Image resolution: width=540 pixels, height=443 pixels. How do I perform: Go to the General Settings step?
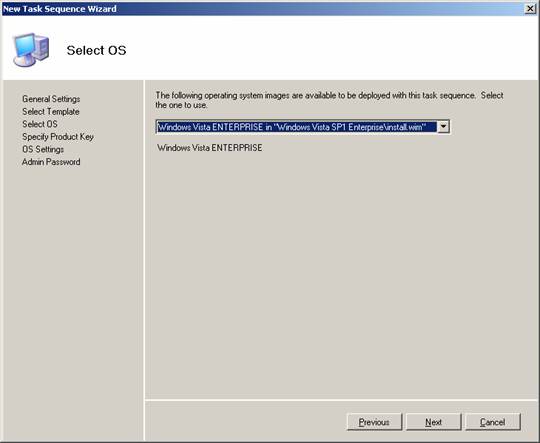[x=51, y=99]
